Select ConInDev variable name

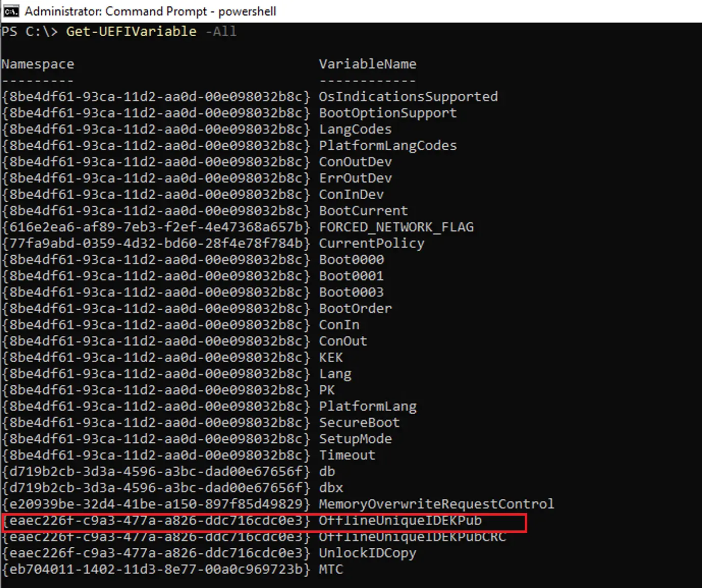pyautogui.click(x=351, y=195)
